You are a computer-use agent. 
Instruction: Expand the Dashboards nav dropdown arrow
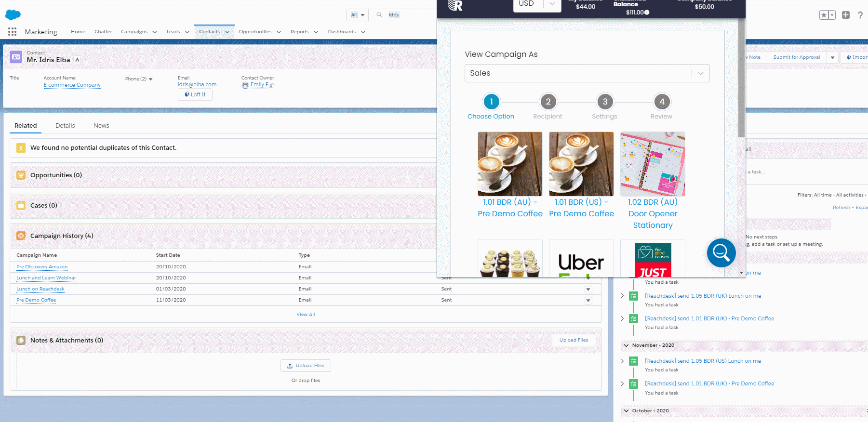coord(363,32)
